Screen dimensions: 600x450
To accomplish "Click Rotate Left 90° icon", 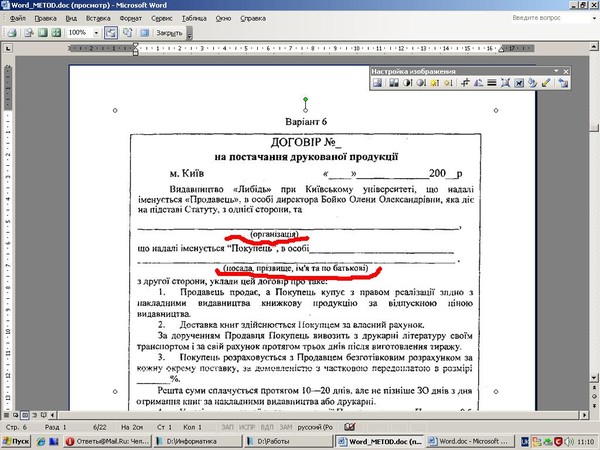I will pyautogui.click(x=478, y=83).
